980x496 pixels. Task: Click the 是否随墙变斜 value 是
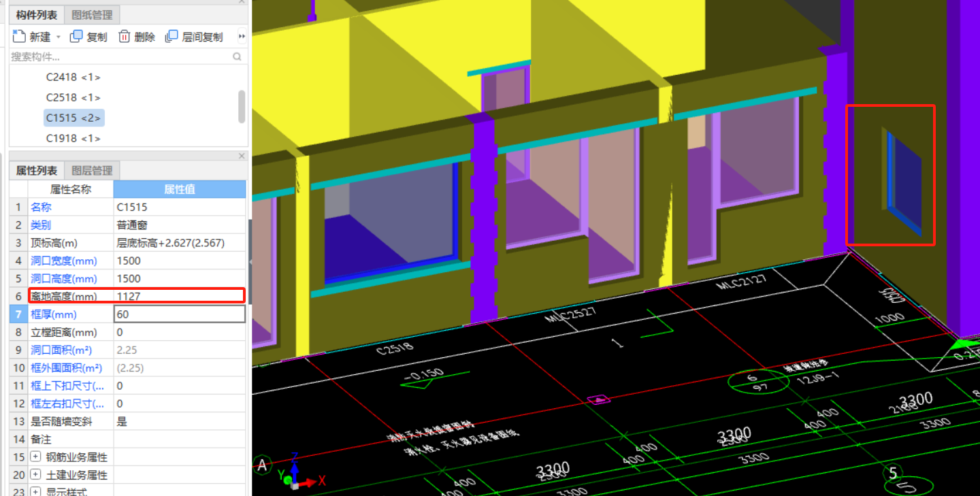click(x=180, y=421)
